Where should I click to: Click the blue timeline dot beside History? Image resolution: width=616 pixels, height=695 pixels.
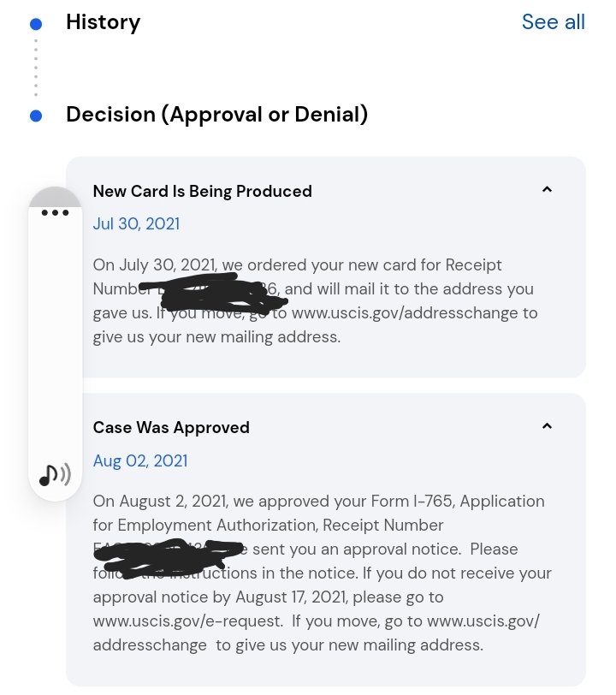36,23
